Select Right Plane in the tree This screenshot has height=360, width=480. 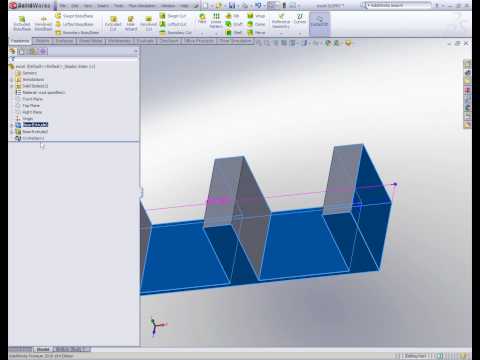[29, 112]
